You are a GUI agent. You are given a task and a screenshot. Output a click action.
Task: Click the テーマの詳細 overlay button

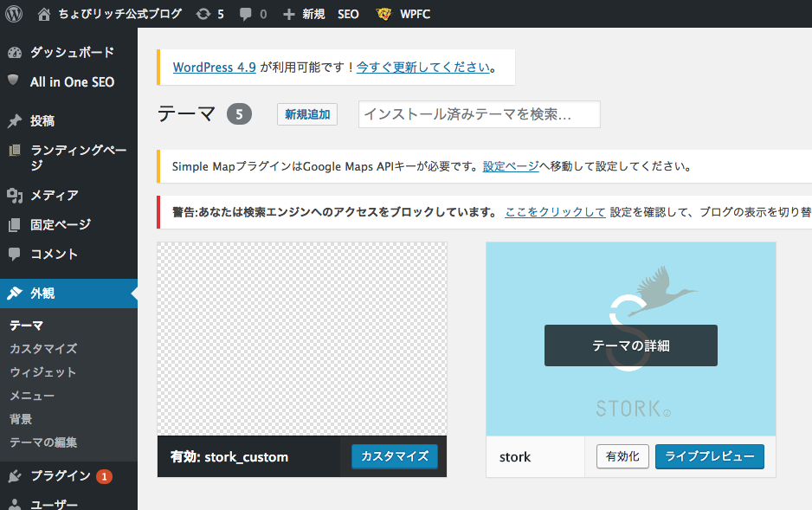point(631,345)
